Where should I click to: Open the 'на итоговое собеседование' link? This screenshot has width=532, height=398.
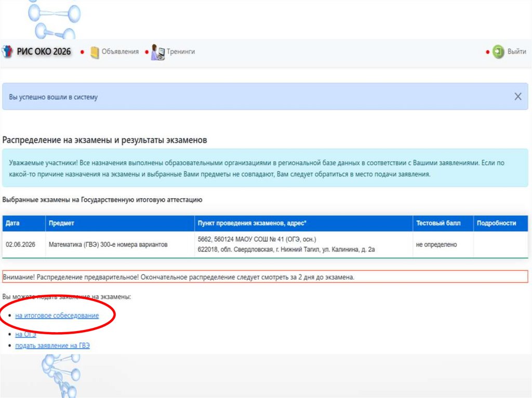click(x=57, y=315)
